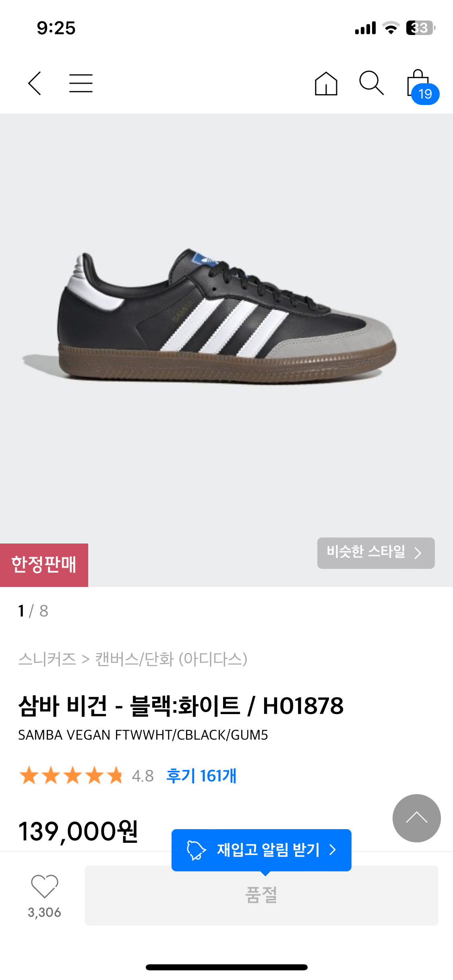Tap the 한정판매 limited sale badge
Screen dimensions: 453x980
[44, 565]
